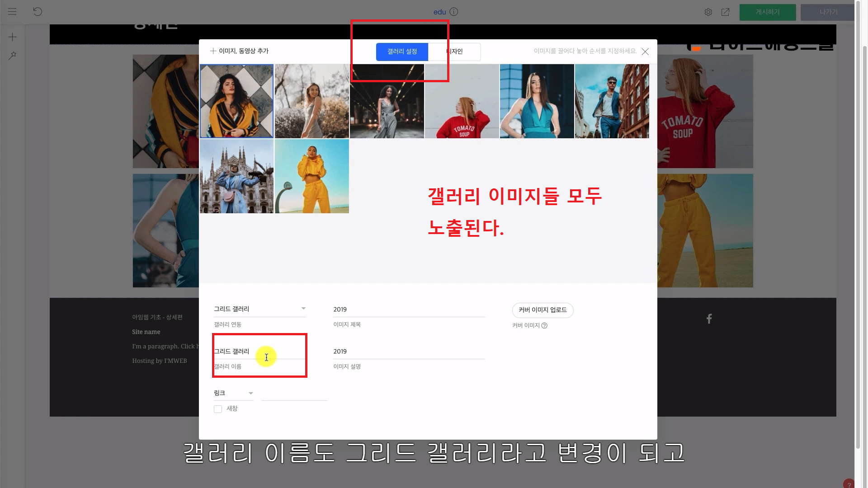Viewport: 868px width, 488px height.
Task: Open preview in new window icon
Action: [x=725, y=12]
